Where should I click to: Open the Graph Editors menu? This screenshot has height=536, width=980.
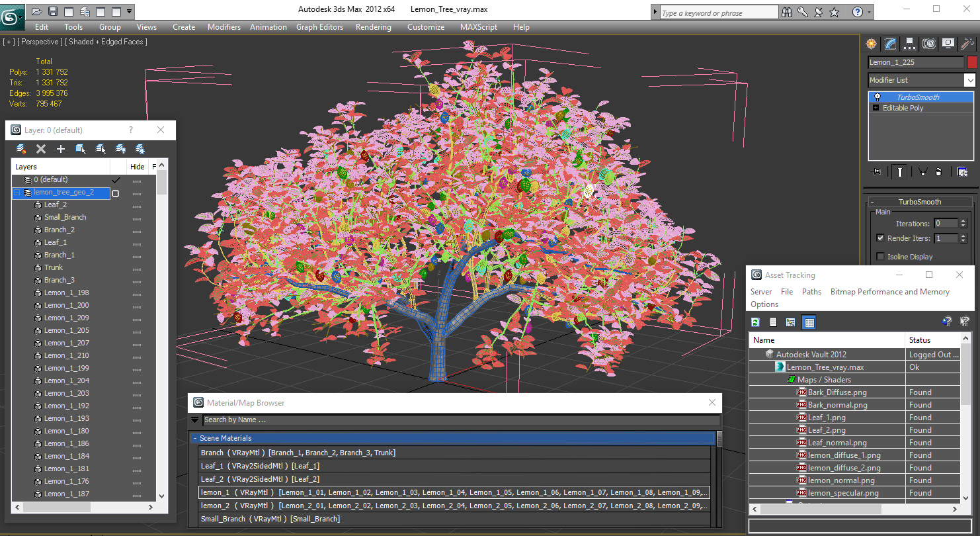pyautogui.click(x=319, y=27)
